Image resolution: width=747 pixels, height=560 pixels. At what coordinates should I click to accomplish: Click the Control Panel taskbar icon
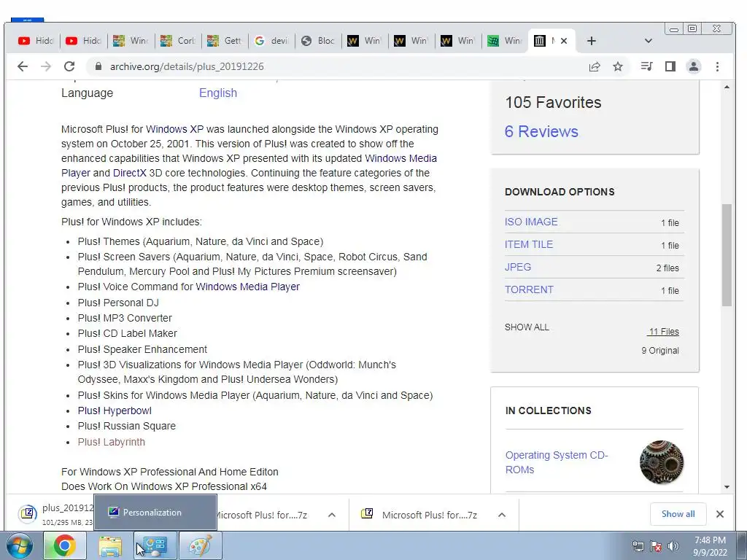coord(155,545)
